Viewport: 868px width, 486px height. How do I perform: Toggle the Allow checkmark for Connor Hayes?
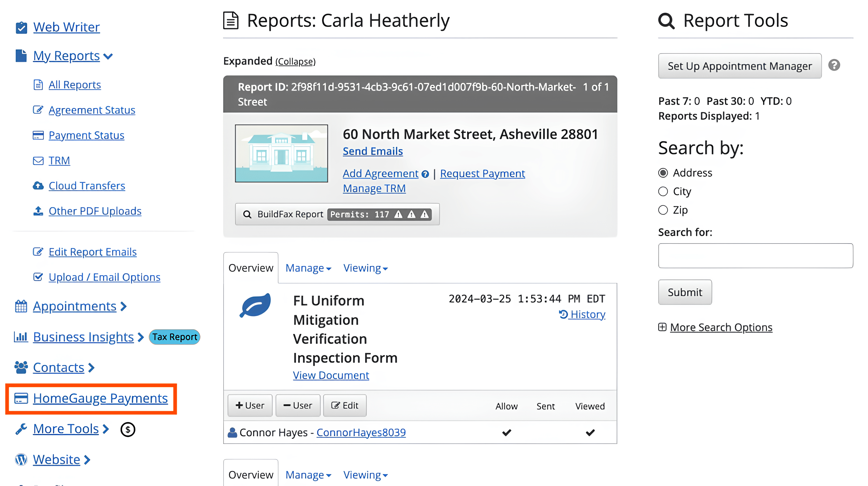coord(507,432)
